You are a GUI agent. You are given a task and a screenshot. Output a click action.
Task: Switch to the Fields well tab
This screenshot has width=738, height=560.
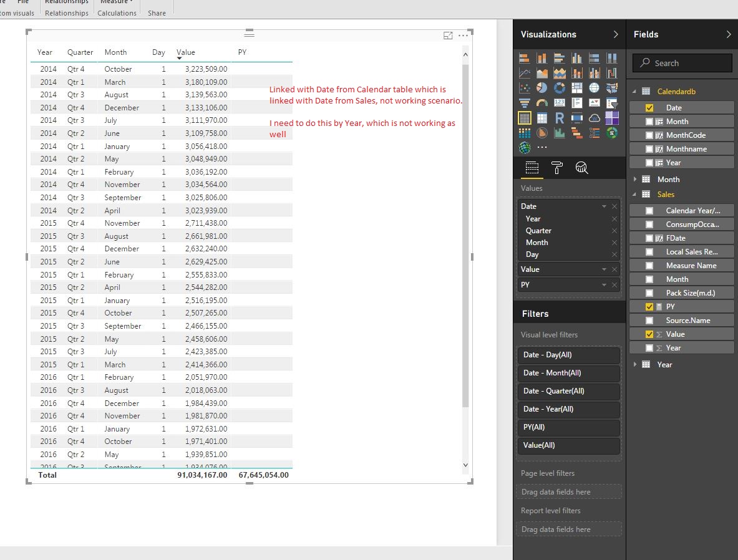532,168
